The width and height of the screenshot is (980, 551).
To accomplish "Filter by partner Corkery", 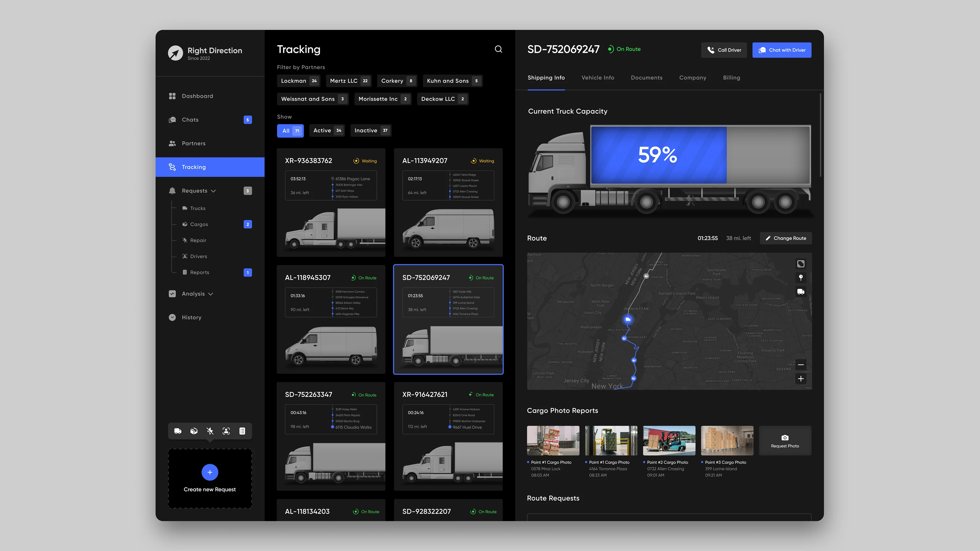I will coord(397,81).
